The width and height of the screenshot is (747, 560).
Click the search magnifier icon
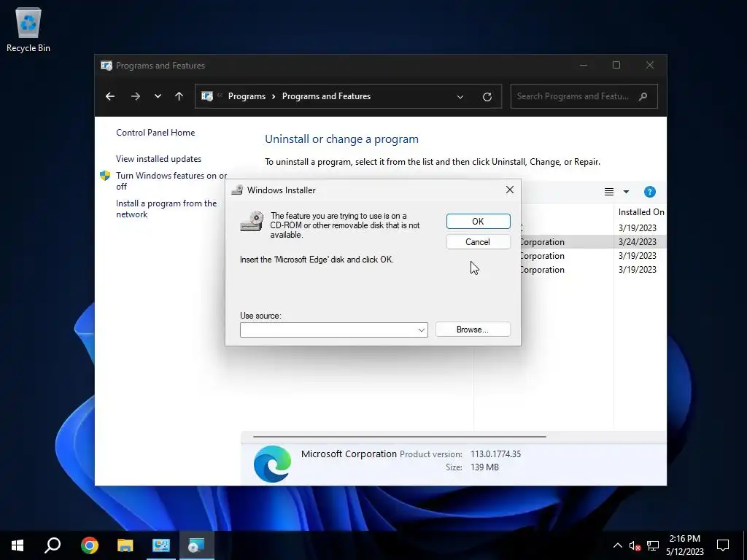pyautogui.click(x=643, y=96)
